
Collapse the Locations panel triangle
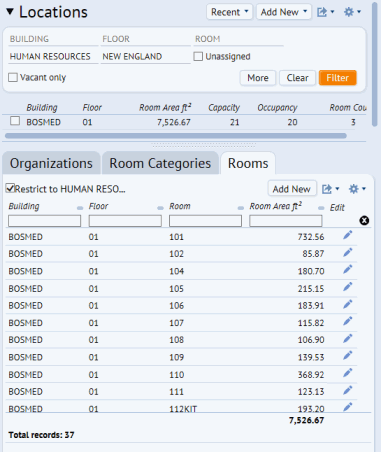[x=10, y=12]
